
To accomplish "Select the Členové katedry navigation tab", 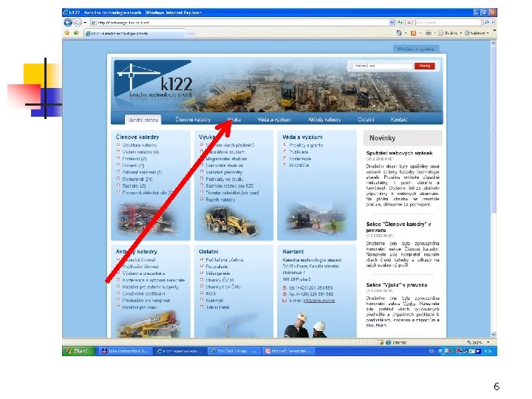I will point(193,120).
